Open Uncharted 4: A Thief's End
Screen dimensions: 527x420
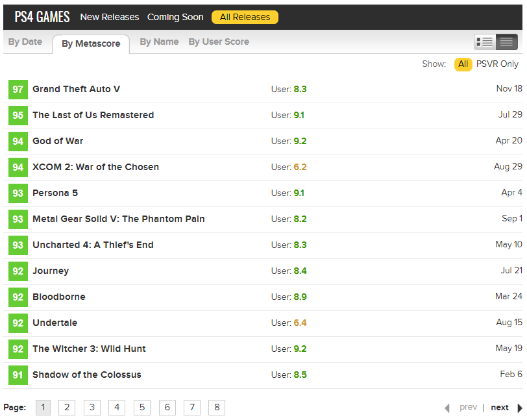point(93,245)
